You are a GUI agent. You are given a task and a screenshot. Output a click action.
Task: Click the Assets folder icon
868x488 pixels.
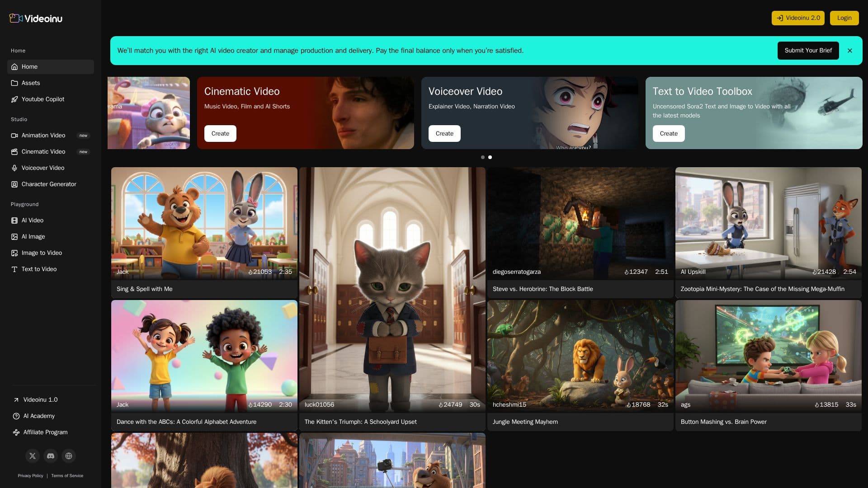tap(14, 83)
